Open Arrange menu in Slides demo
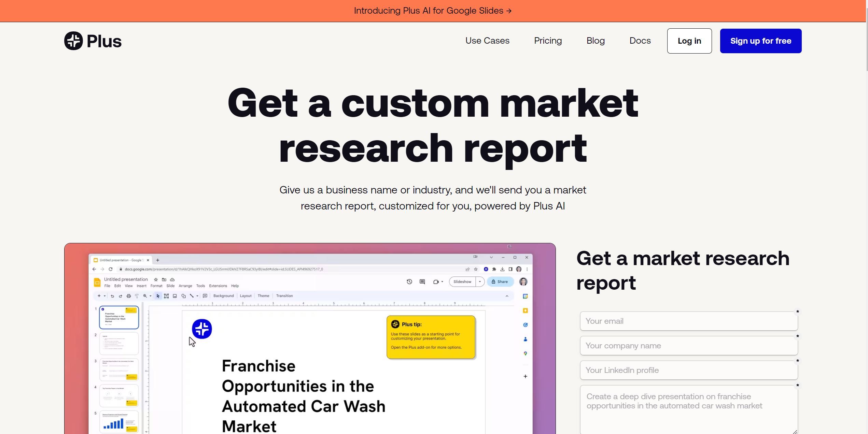 [185, 286]
